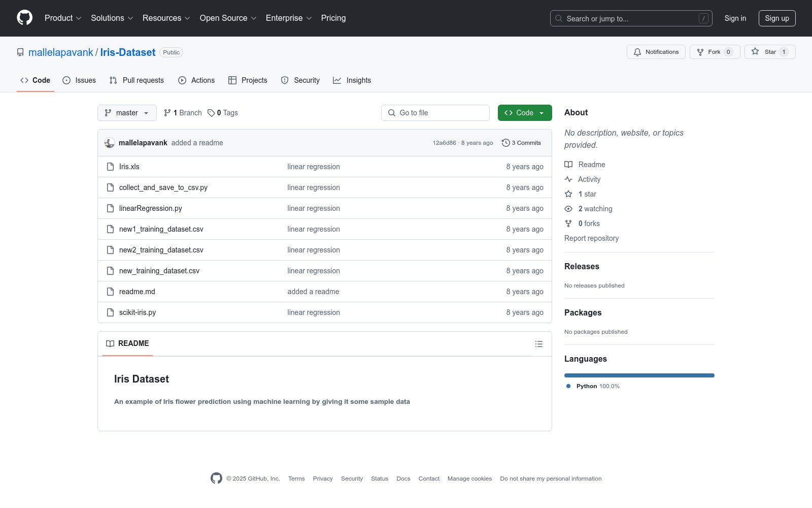Select the README tab header

click(127, 343)
